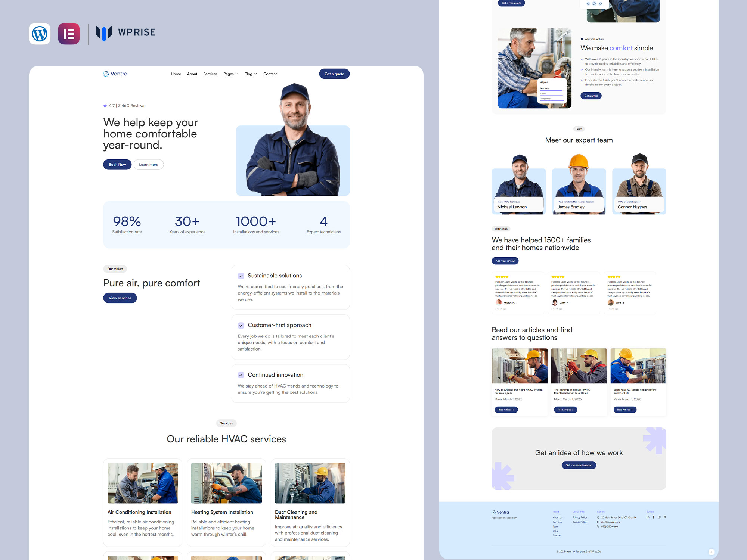The image size is (747, 560).
Task: Click the WPRise logo
Action: (125, 33)
